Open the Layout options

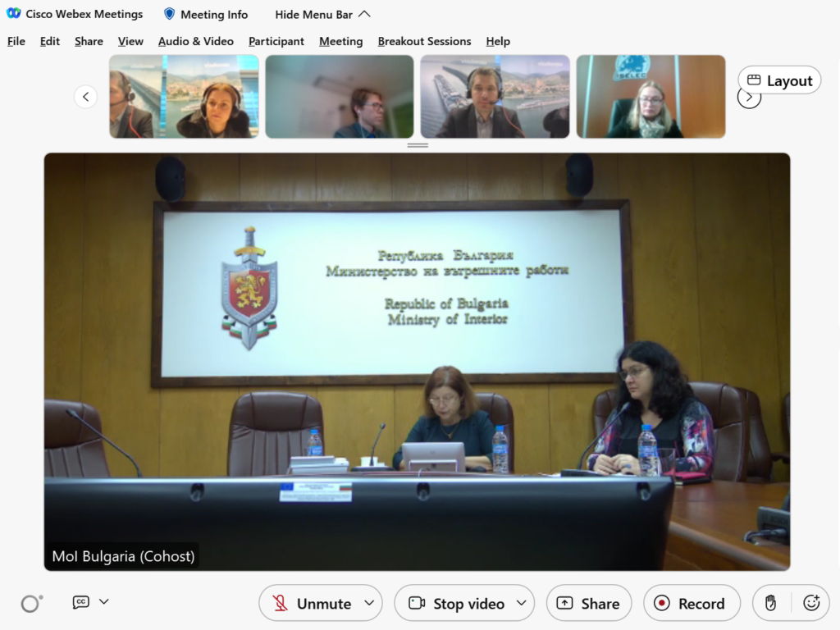click(x=779, y=80)
